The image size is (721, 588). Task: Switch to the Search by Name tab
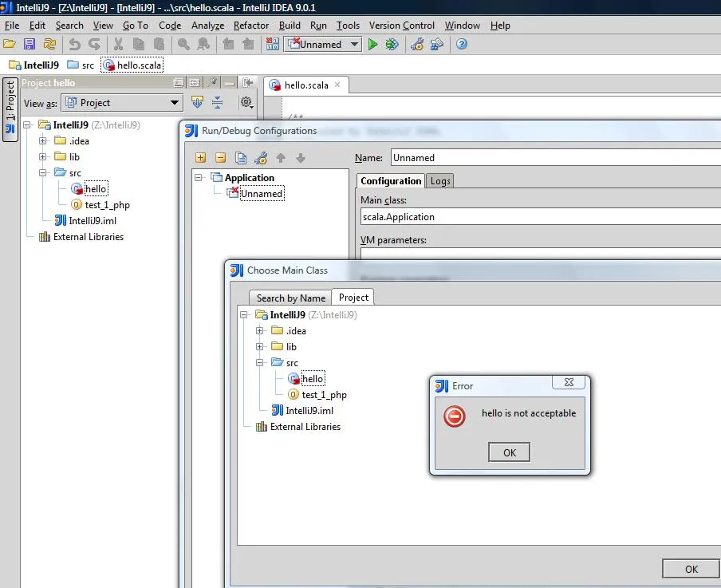coord(290,298)
